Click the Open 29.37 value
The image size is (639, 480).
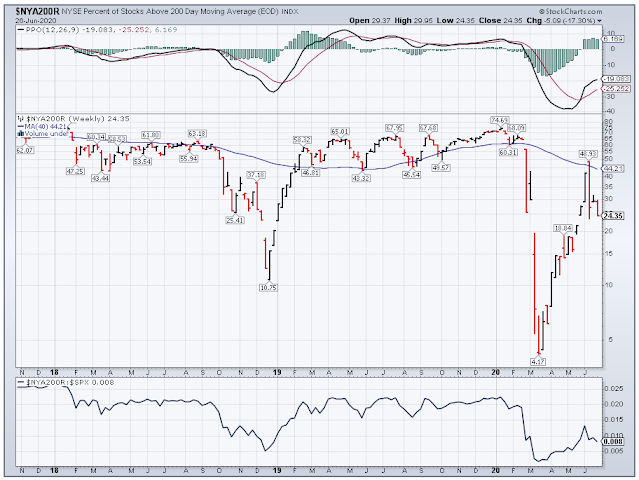370,20
